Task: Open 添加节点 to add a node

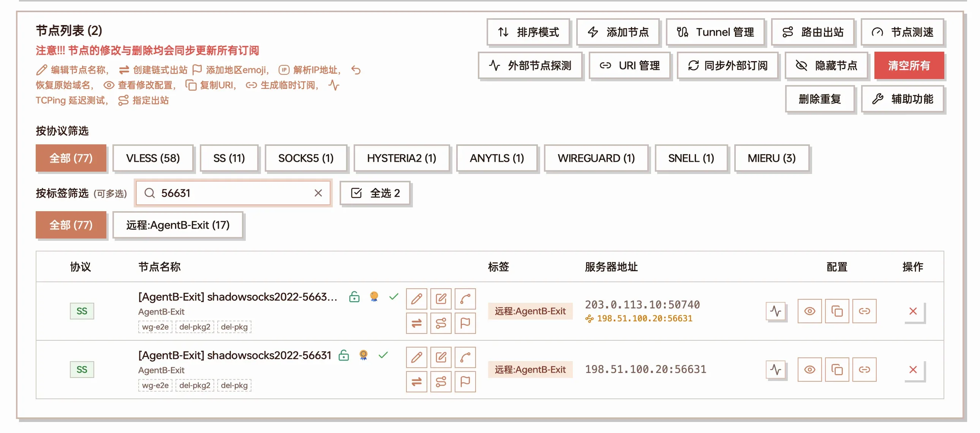Action: pyautogui.click(x=618, y=32)
